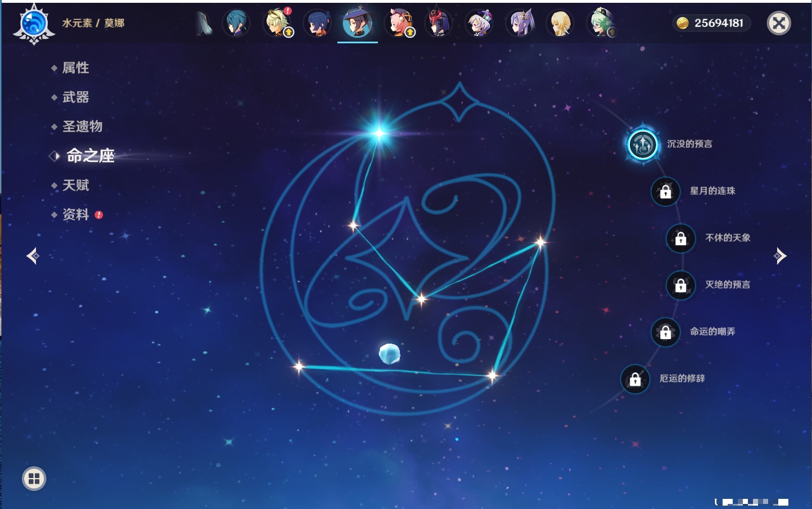
Task: Switch to the 武器 weapon page
Action: pos(75,97)
